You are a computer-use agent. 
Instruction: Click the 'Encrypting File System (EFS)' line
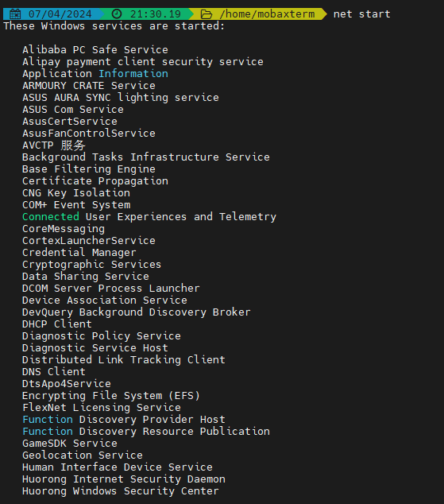(111, 396)
